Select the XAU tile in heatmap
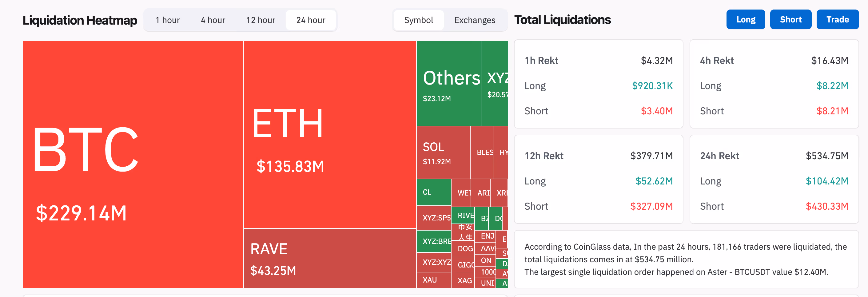 tap(433, 280)
